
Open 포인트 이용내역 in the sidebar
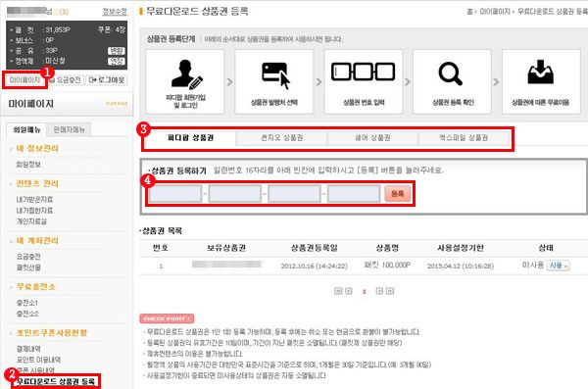pyautogui.click(x=38, y=360)
